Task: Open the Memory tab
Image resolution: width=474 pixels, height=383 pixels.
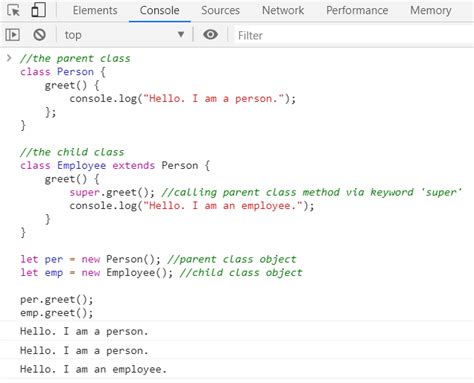Action: click(x=431, y=10)
